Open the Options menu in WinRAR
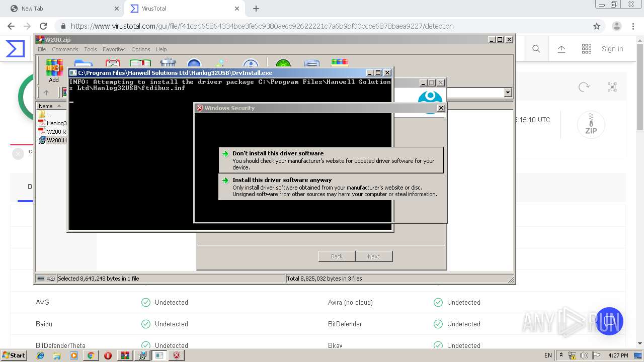Screen dimensions: 644x362 [x=141, y=49]
